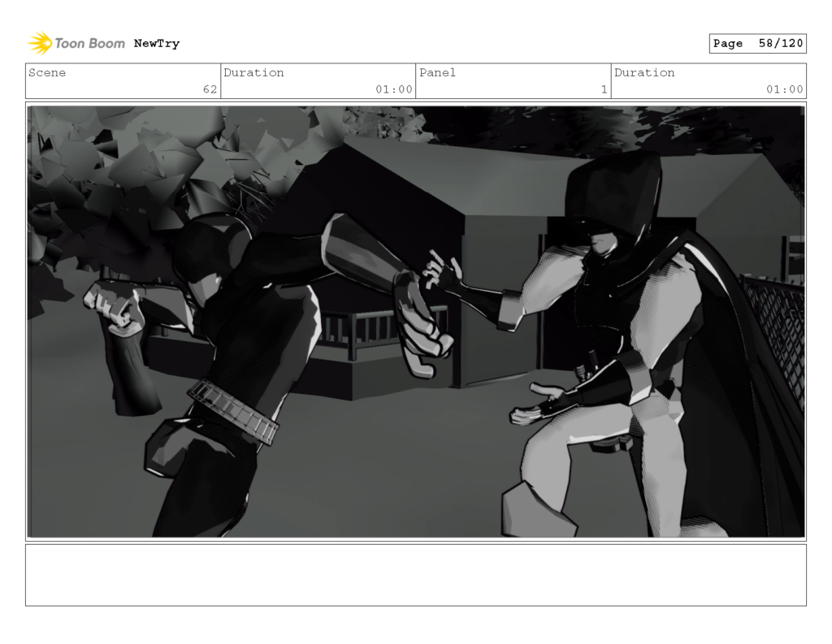Click the Panel header label
Image resolution: width=832 pixels, height=644 pixels.
[436, 73]
